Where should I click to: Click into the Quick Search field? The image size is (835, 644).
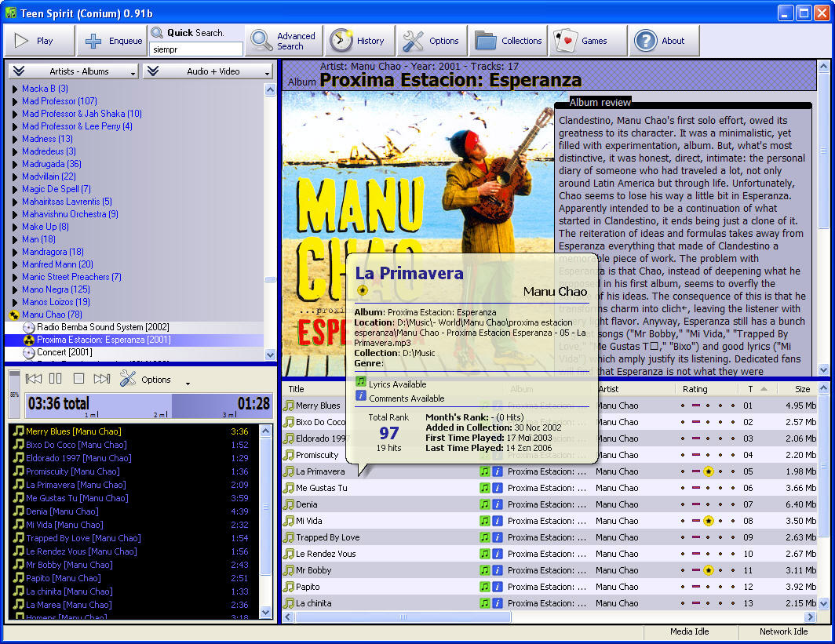tap(196, 49)
